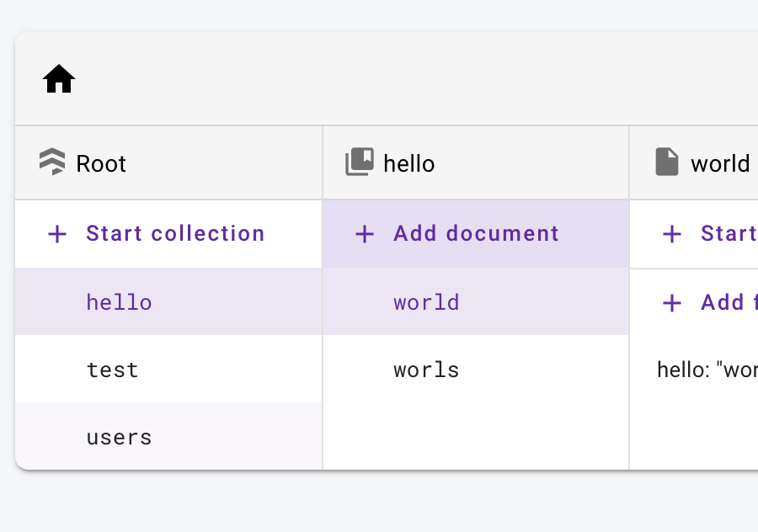The image size is (758, 532).
Task: Click the document icon beside world header
Action: tap(667, 162)
